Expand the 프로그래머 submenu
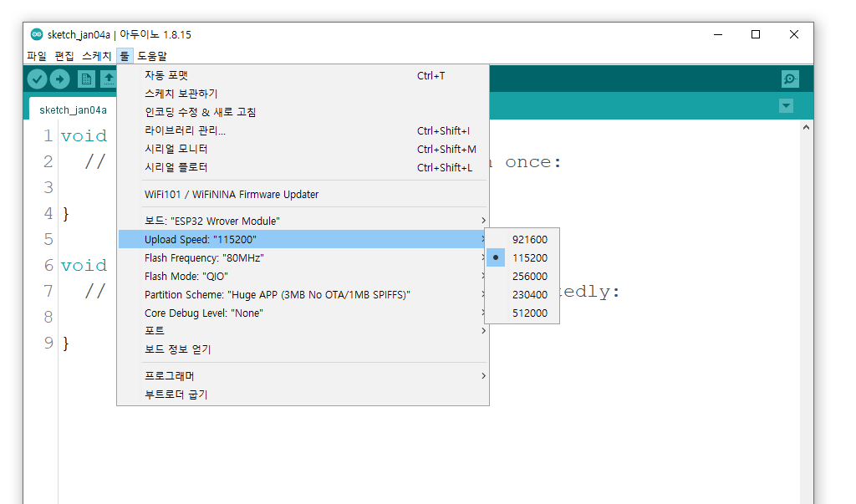The image size is (856, 504). click(303, 375)
